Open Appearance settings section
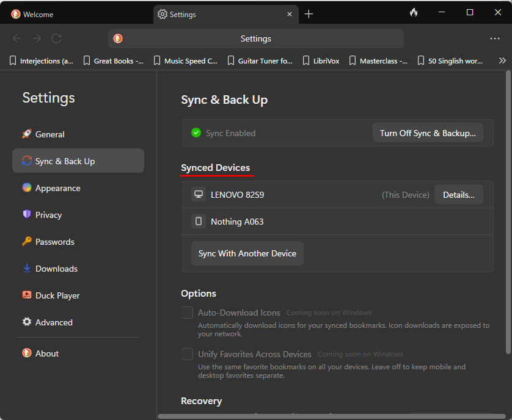512x420 pixels. click(78, 188)
